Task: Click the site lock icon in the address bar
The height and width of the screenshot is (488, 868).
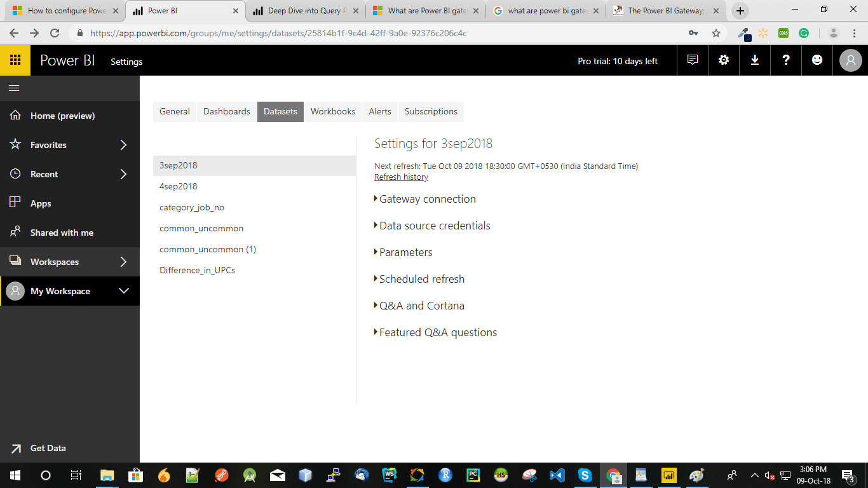Action: point(80,33)
